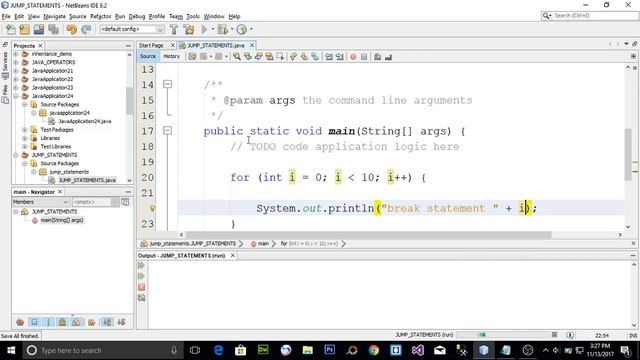
Task: Switch editor to Source view
Action: [148, 56]
